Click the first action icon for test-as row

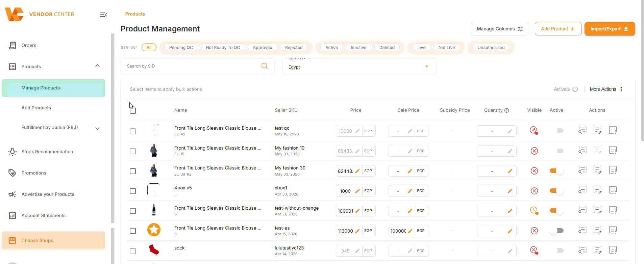(582, 231)
